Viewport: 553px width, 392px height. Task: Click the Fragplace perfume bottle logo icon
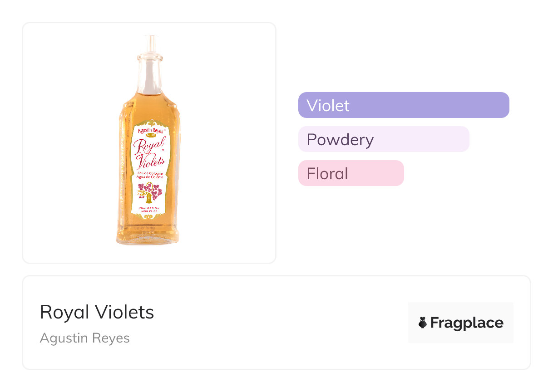[423, 323]
